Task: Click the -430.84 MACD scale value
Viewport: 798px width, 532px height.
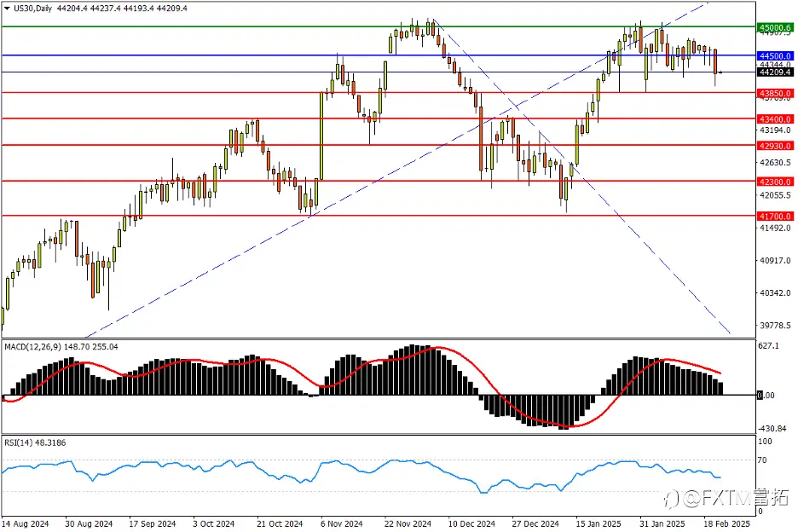Action: coord(772,428)
